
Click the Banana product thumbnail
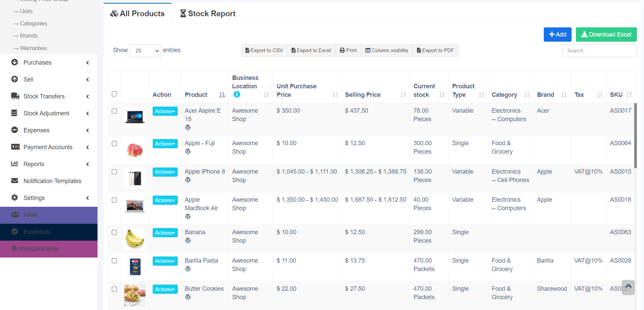click(x=135, y=239)
